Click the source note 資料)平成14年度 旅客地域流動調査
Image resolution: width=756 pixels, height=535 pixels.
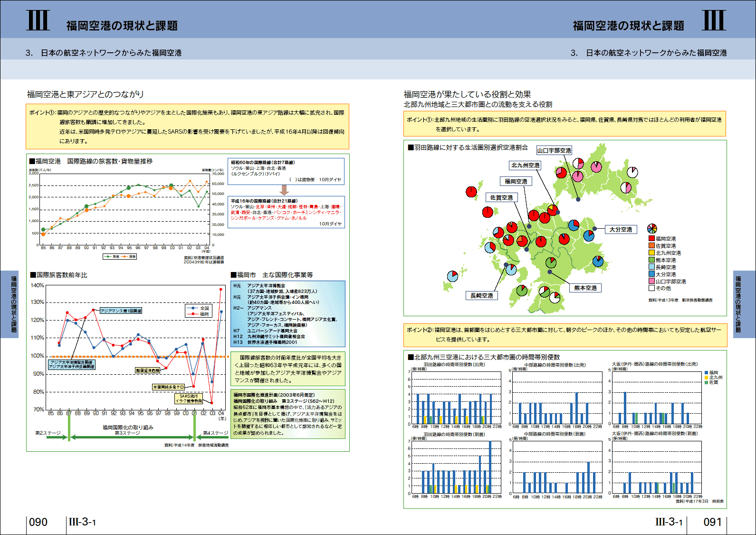click(197, 445)
